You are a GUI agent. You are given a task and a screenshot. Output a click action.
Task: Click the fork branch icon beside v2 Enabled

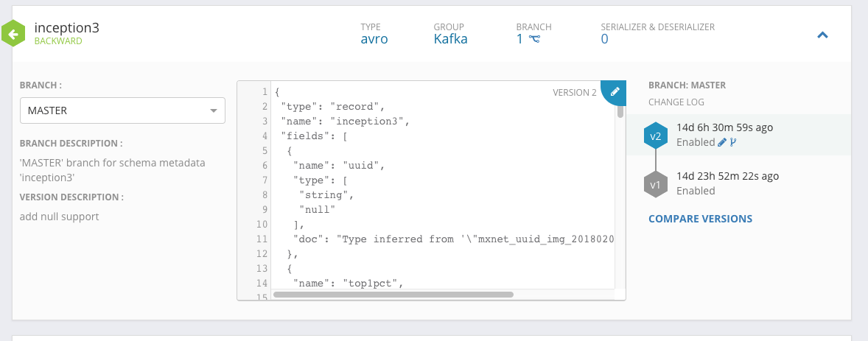pyautogui.click(x=732, y=142)
